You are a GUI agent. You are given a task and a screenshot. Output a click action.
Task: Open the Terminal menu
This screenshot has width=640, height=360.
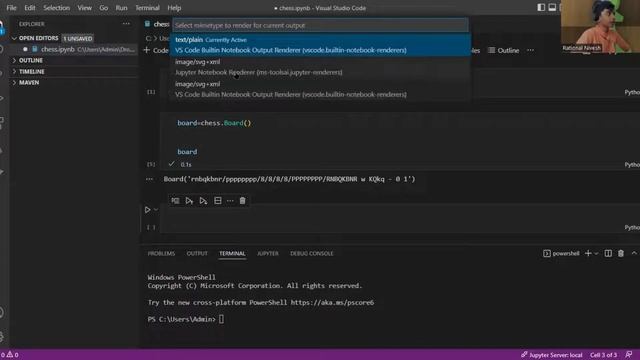click(147, 8)
